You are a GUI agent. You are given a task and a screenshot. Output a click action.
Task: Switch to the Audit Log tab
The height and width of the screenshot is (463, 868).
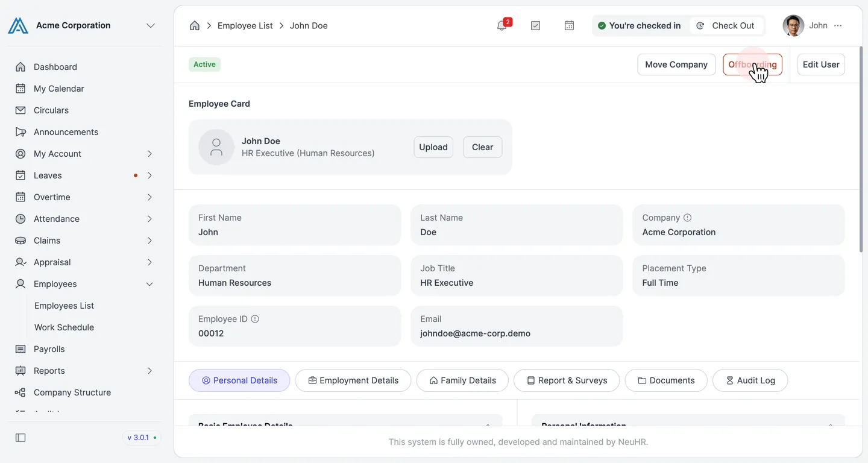(750, 380)
